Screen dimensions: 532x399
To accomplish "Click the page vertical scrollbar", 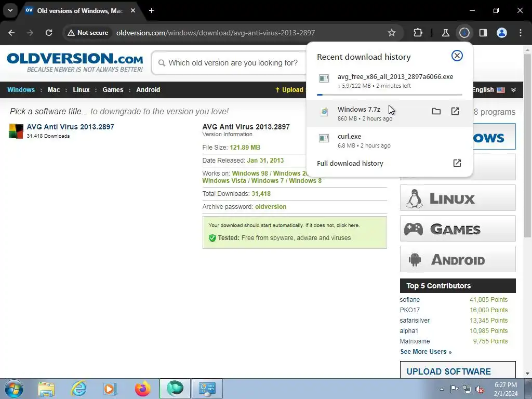I will click(x=527, y=146).
